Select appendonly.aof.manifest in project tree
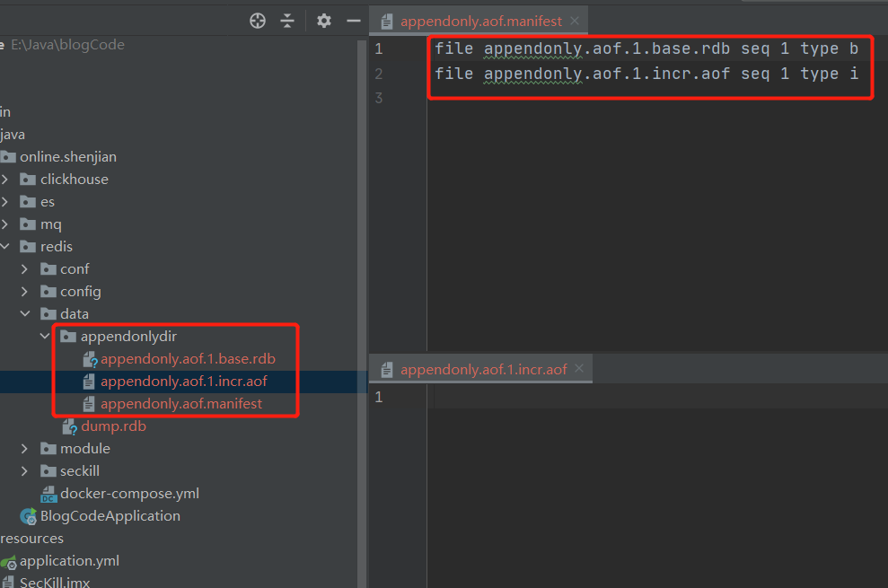 coord(181,404)
